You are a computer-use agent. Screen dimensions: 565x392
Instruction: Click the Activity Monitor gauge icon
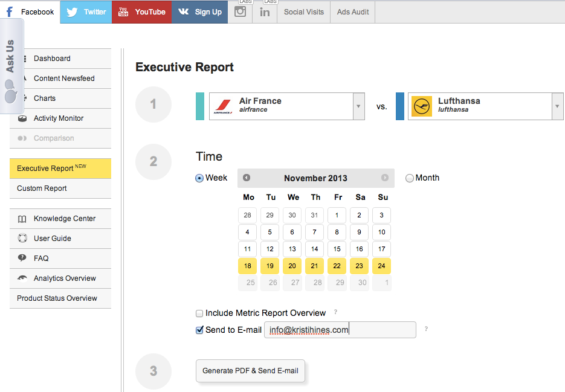pyautogui.click(x=22, y=118)
